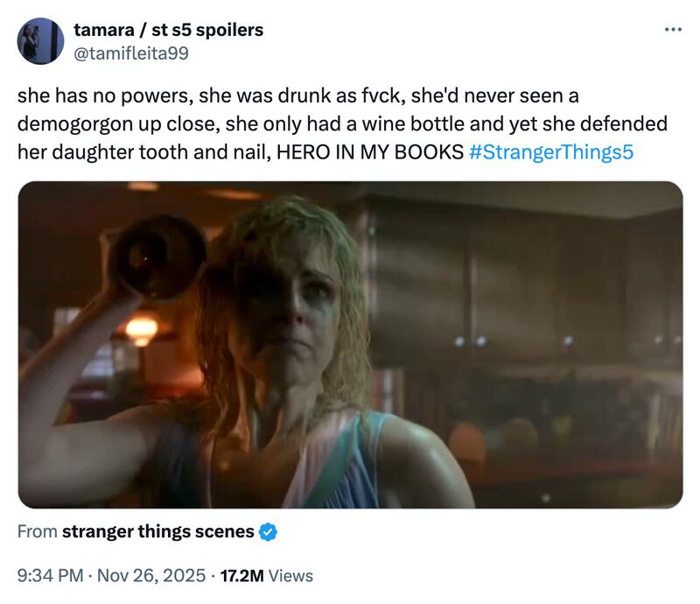
Task: Click the wine bottle in the video frame
Action: (156, 258)
